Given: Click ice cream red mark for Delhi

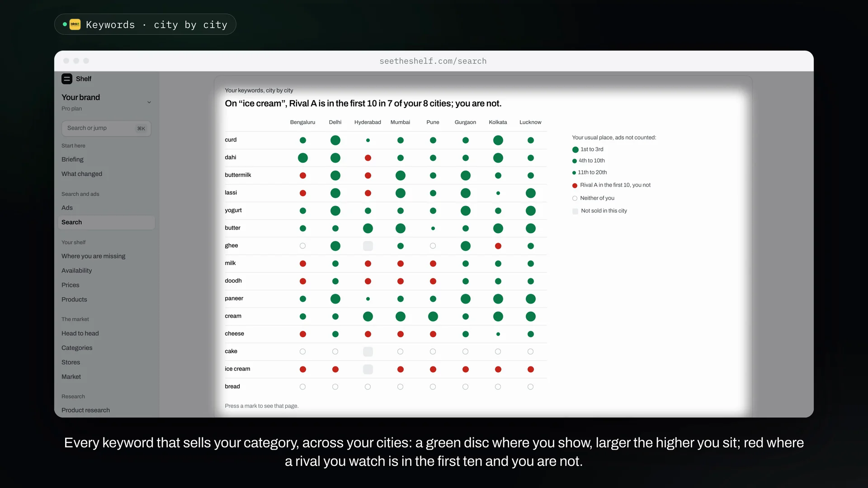Looking at the screenshot, I should pyautogui.click(x=335, y=369).
